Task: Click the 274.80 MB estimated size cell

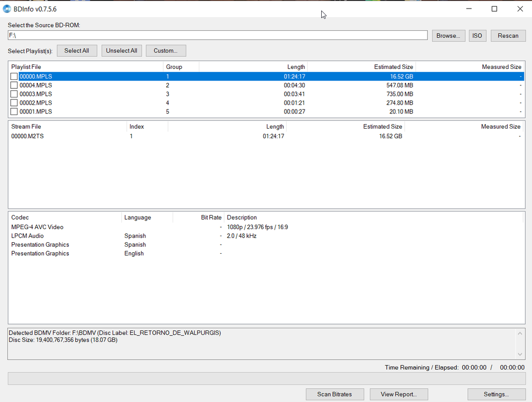Action: coord(400,103)
